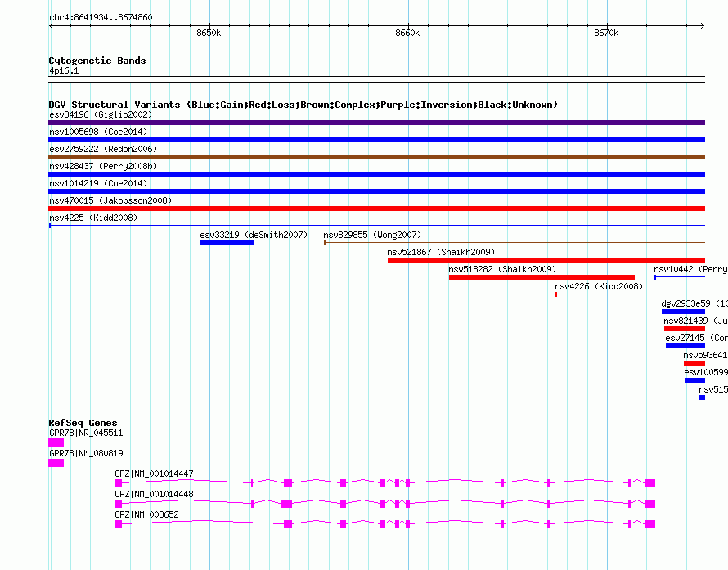This screenshot has height=570, width=728.
Task: Click the GPR78|NR_045511 magenta gene block
Action: [56, 442]
